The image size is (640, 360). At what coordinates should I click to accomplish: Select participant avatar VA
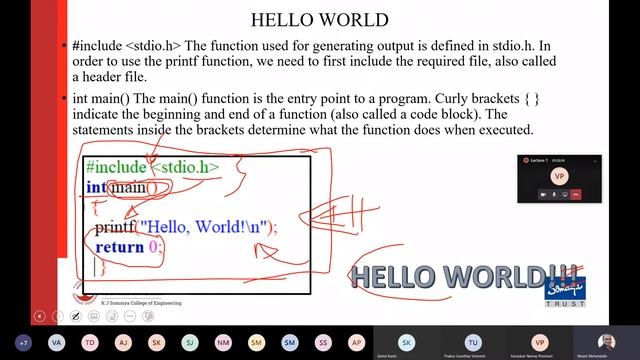tap(56, 343)
